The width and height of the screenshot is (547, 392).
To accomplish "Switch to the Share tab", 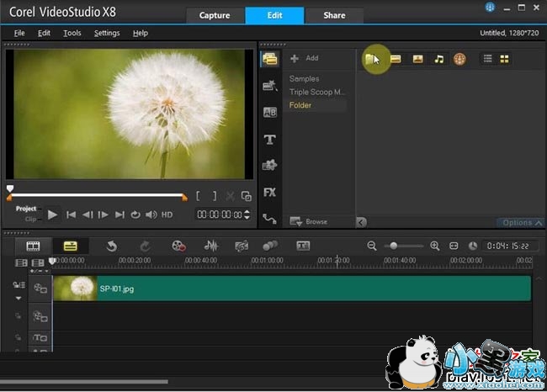I will pyautogui.click(x=332, y=15).
